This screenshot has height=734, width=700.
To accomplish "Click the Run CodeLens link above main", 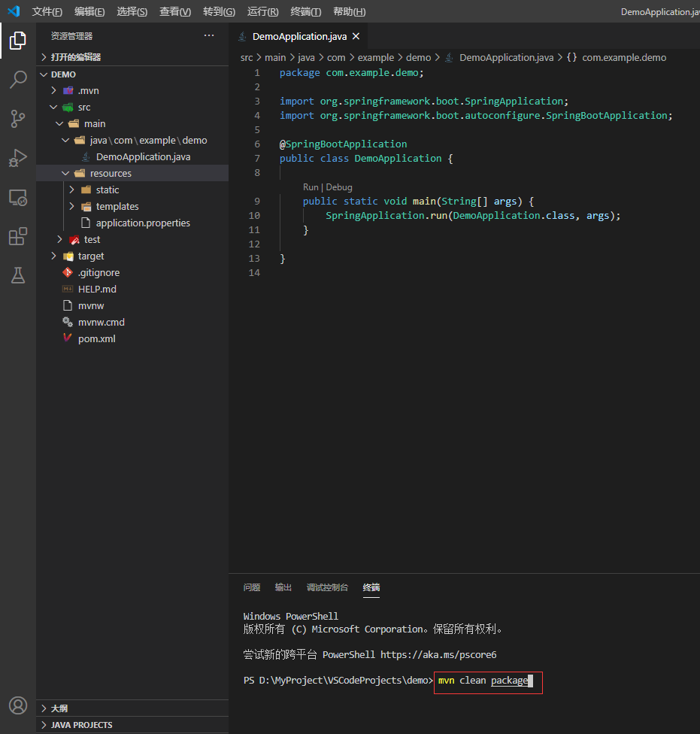I will pyautogui.click(x=310, y=187).
